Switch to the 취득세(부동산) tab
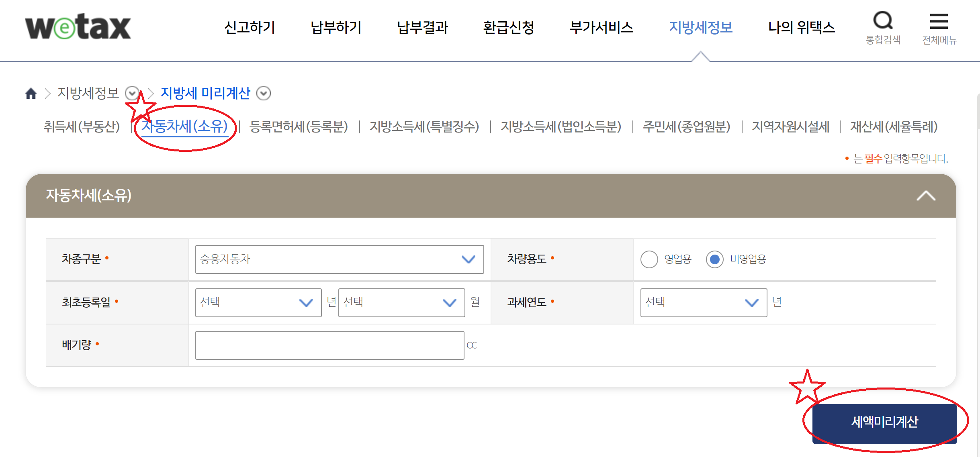The height and width of the screenshot is (457, 980). pos(82,127)
